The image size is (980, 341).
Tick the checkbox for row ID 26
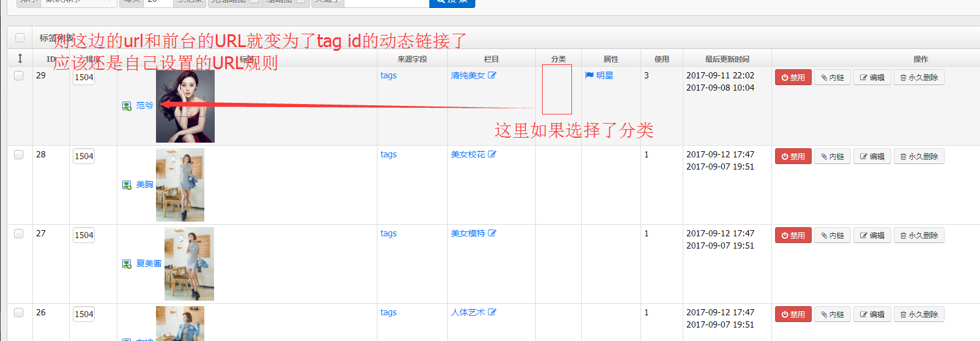[19, 313]
